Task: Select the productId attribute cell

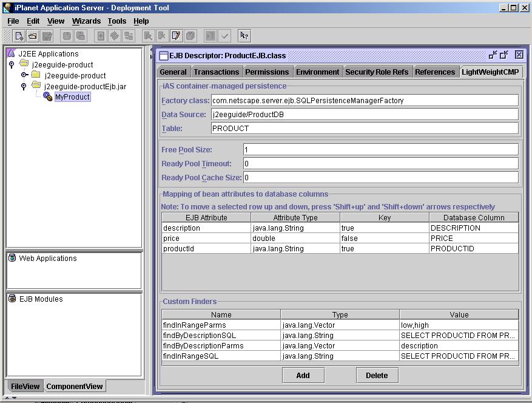Action: (206, 248)
